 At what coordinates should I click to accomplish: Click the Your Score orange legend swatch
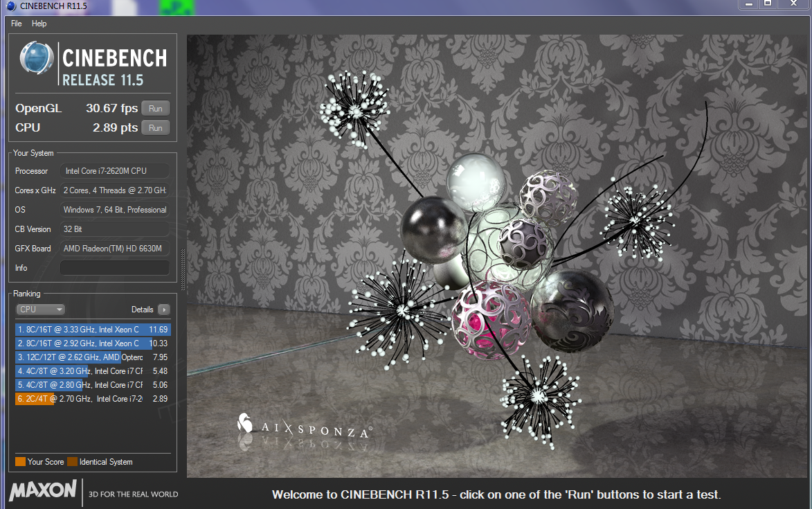point(20,461)
